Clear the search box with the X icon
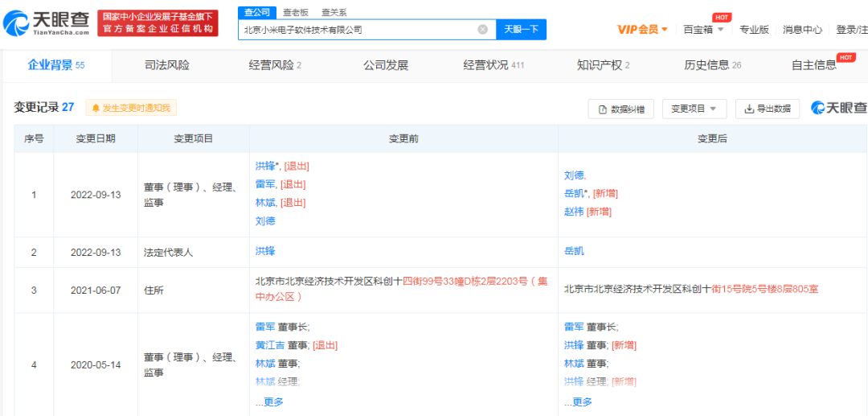This screenshot has width=868, height=416. point(483,30)
